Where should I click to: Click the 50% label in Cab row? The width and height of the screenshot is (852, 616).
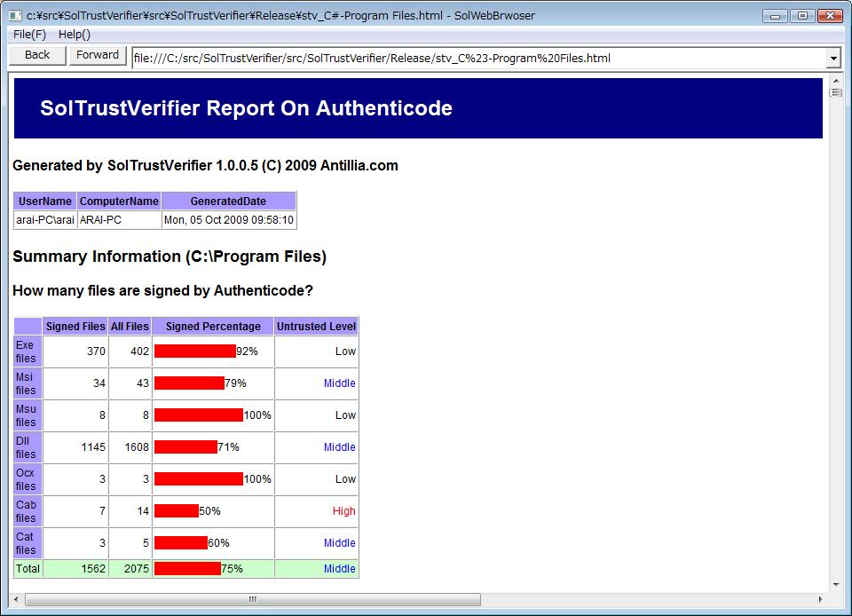tap(209, 510)
